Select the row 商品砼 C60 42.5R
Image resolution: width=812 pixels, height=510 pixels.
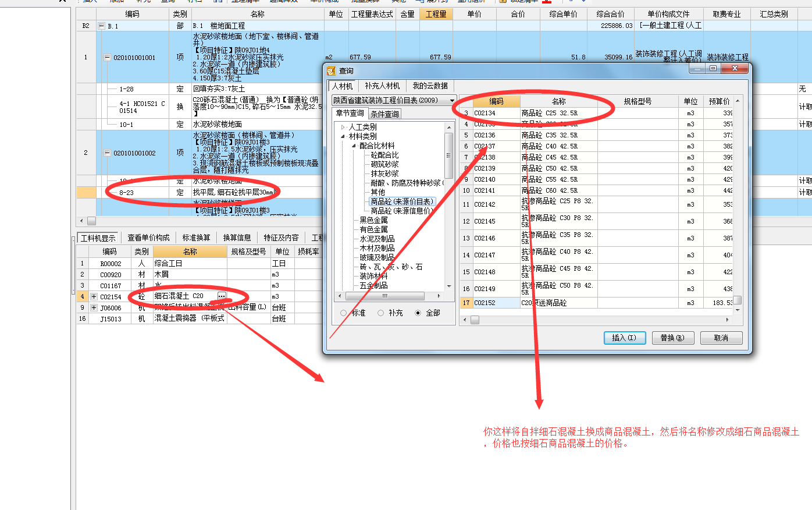597,190
